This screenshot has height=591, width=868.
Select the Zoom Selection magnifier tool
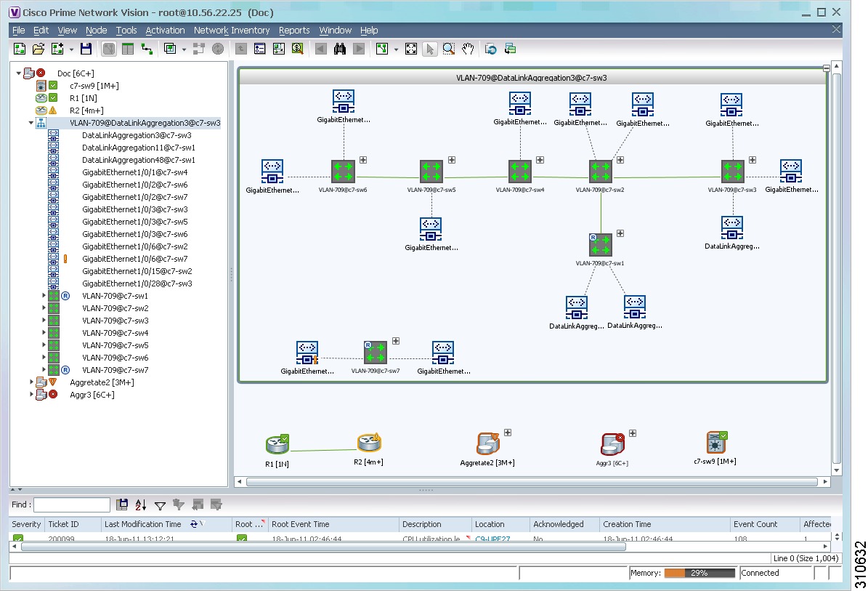[448, 49]
